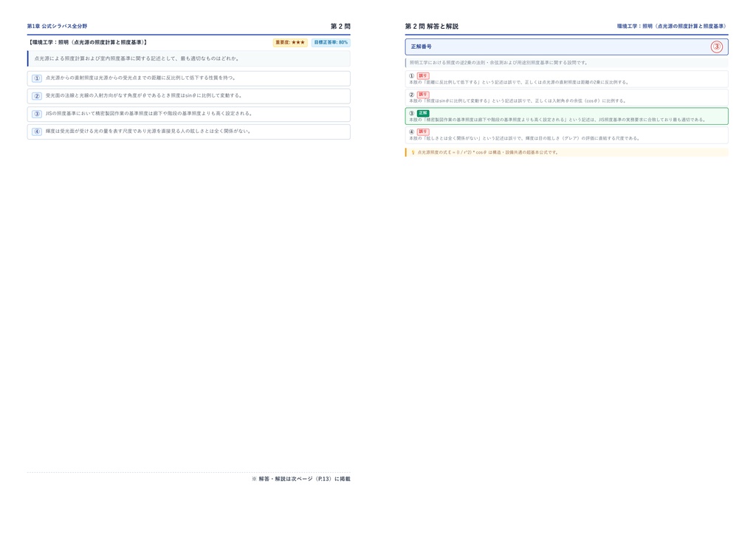Select the choice text 点光源からの直射照度は…
The image size is (756, 535).
point(141,78)
